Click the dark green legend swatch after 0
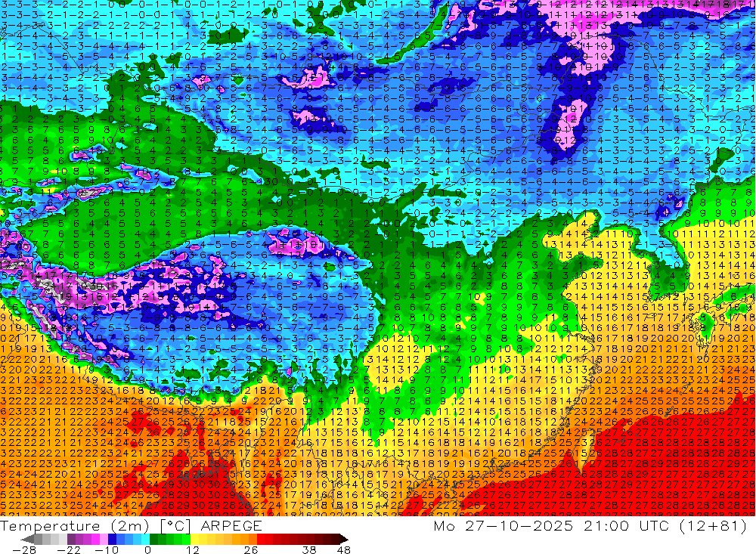This screenshot has width=756, height=554. click(x=153, y=539)
